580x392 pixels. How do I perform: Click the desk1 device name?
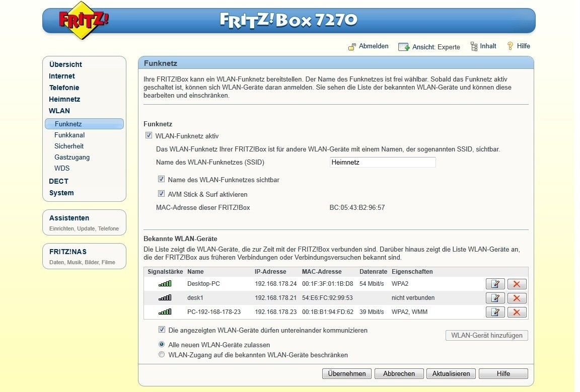195,298
